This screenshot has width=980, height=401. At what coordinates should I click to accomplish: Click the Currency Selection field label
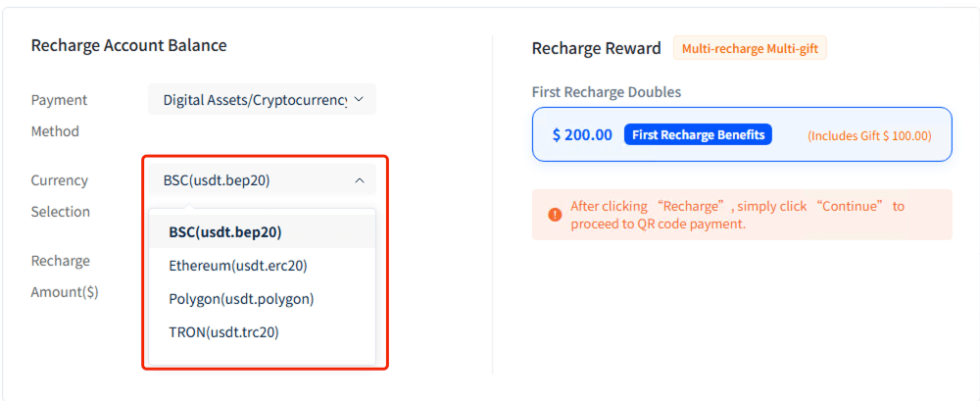tap(60, 195)
